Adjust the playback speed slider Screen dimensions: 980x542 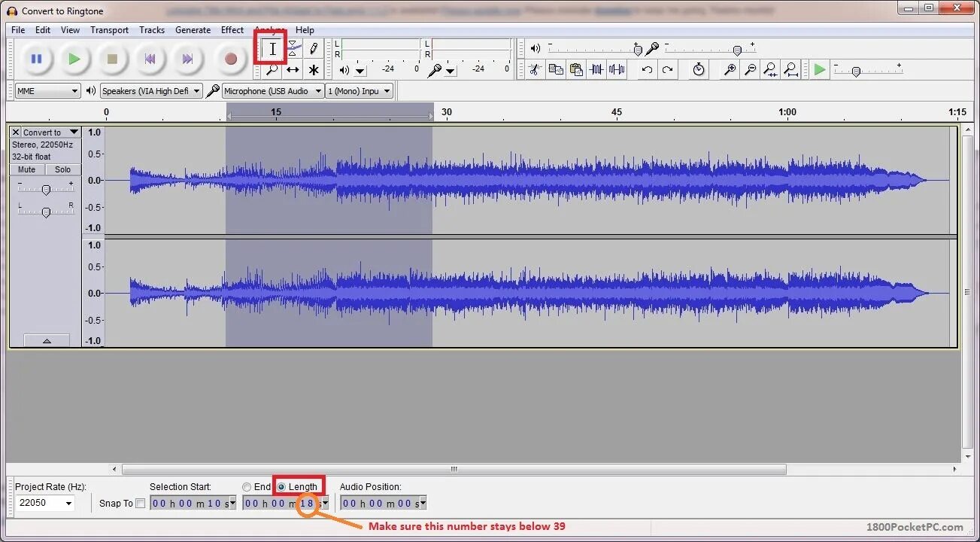[x=856, y=71]
